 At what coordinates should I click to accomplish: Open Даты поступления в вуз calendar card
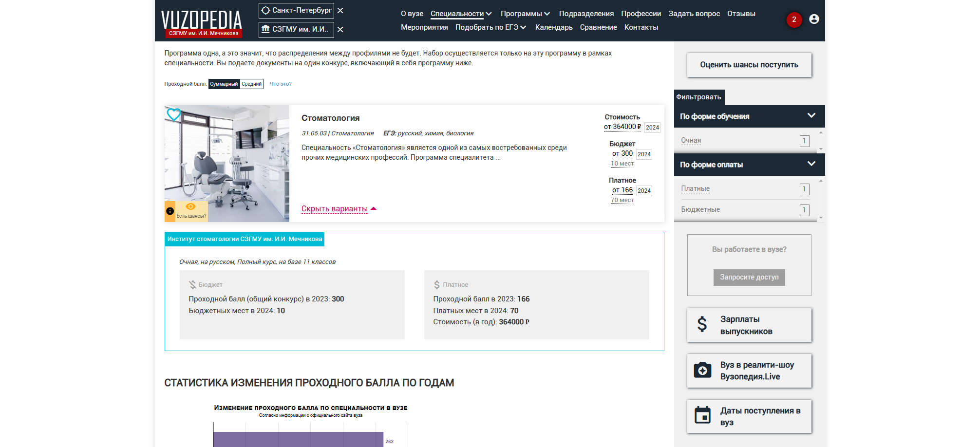[749, 417]
